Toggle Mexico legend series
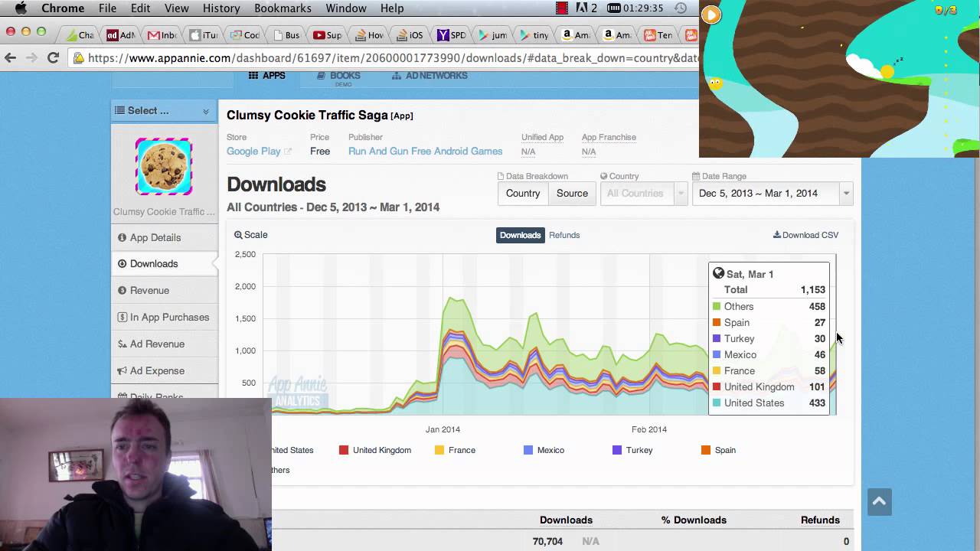The height and width of the screenshot is (551, 980). point(544,450)
